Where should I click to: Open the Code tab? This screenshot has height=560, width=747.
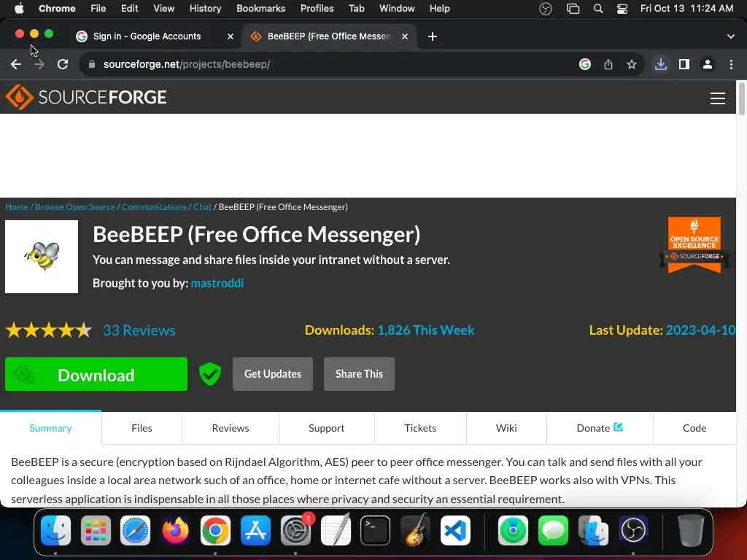694,428
